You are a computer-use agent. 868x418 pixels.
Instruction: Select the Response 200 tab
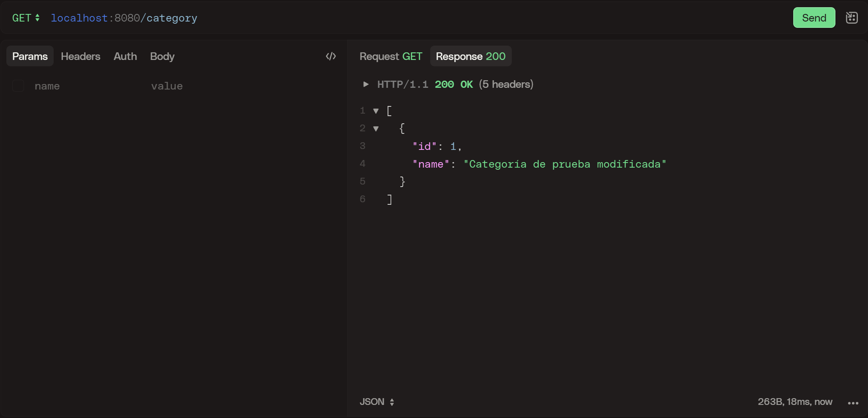click(x=471, y=56)
